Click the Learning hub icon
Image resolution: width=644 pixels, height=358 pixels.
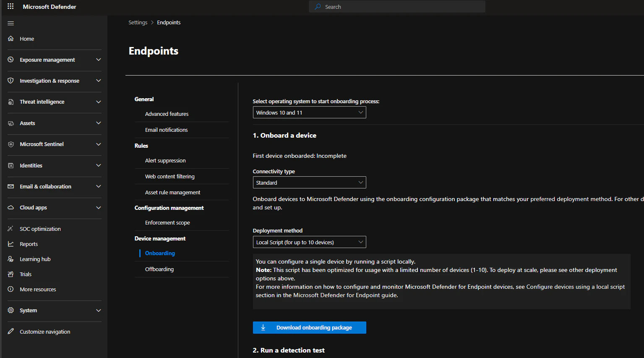11,259
